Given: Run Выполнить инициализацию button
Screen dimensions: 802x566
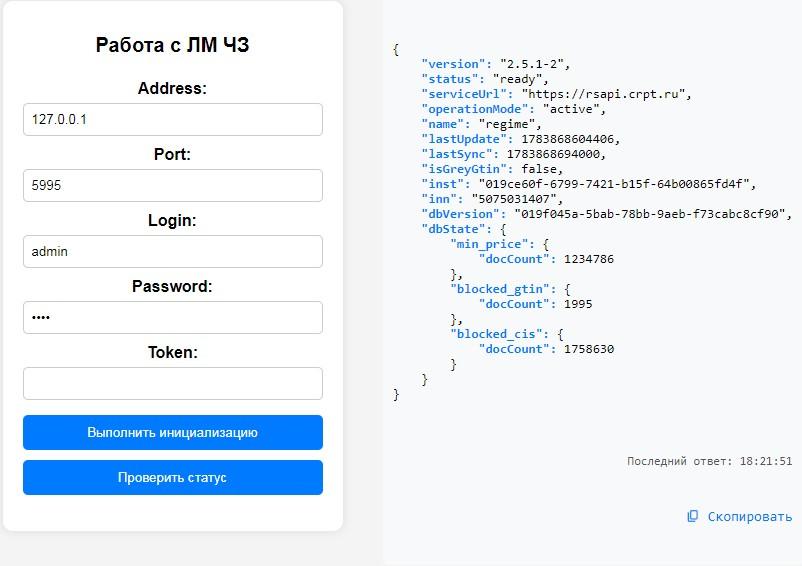Looking at the screenshot, I should pyautogui.click(x=173, y=433).
